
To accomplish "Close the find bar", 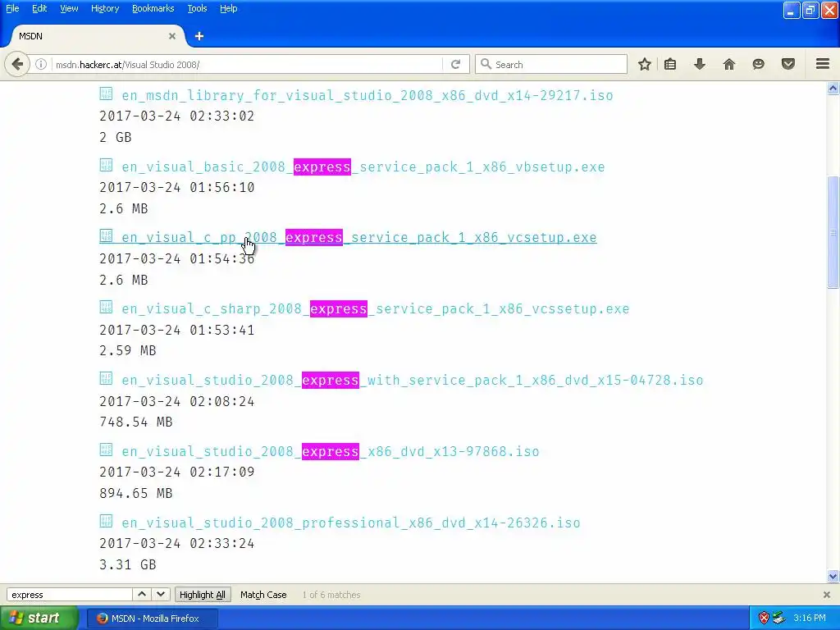I will (827, 595).
